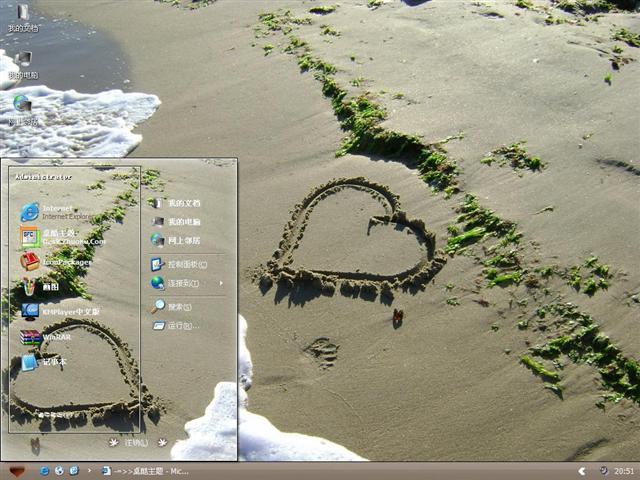
Task: Launch IconPackager from the Start menu
Action: point(56,262)
